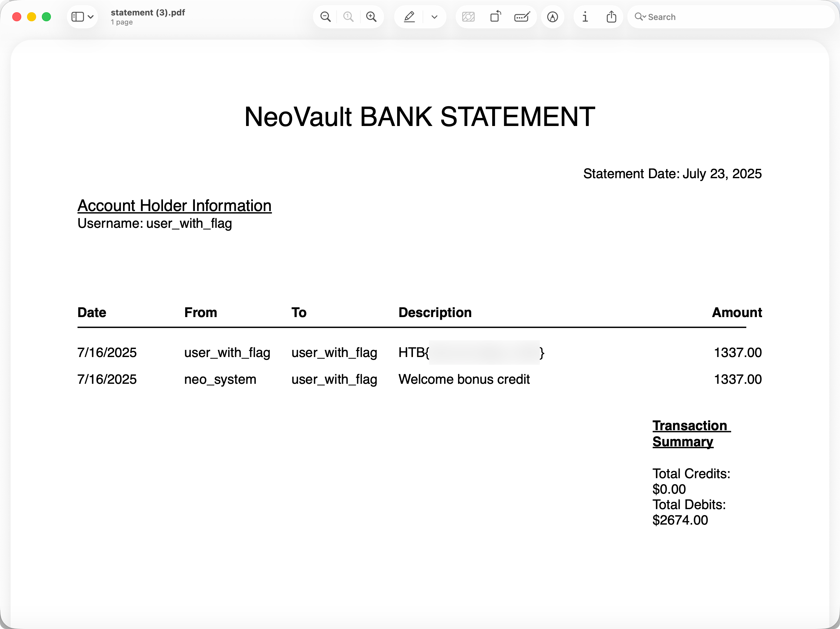
Task: Toggle the sidebar view button
Action: [78, 17]
